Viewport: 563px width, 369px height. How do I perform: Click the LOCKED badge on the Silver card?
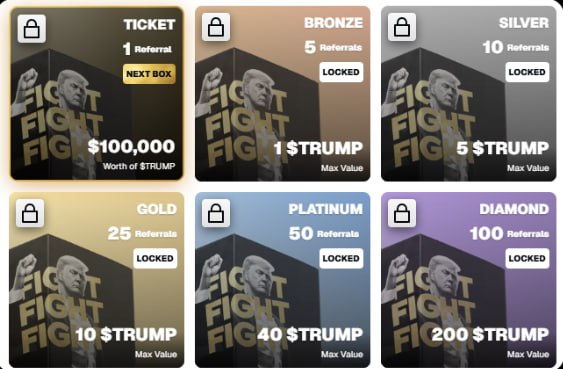527,72
